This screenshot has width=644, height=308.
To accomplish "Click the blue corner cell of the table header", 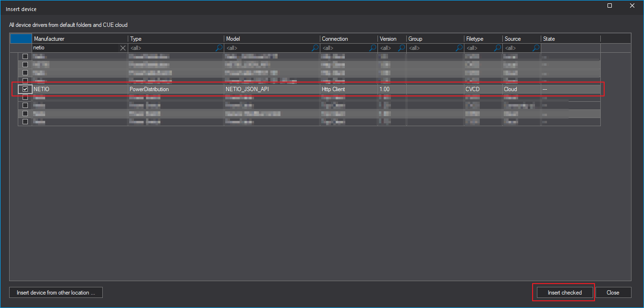I will (x=21, y=39).
